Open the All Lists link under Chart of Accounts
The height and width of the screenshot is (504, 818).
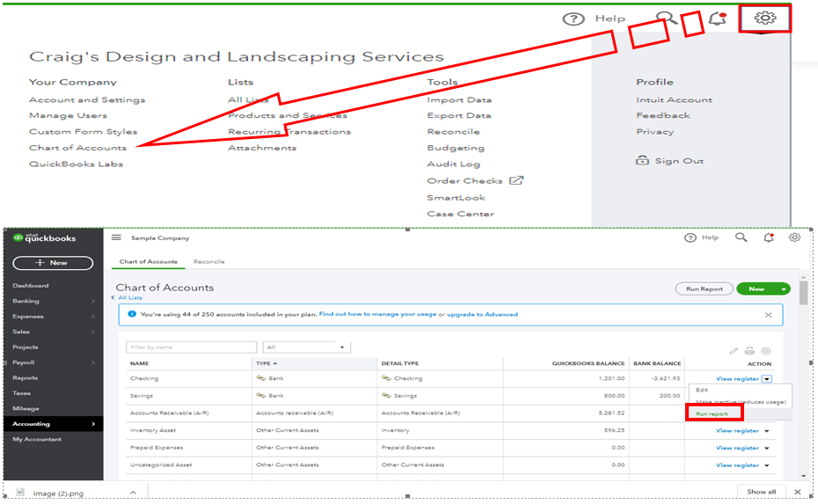(x=130, y=298)
